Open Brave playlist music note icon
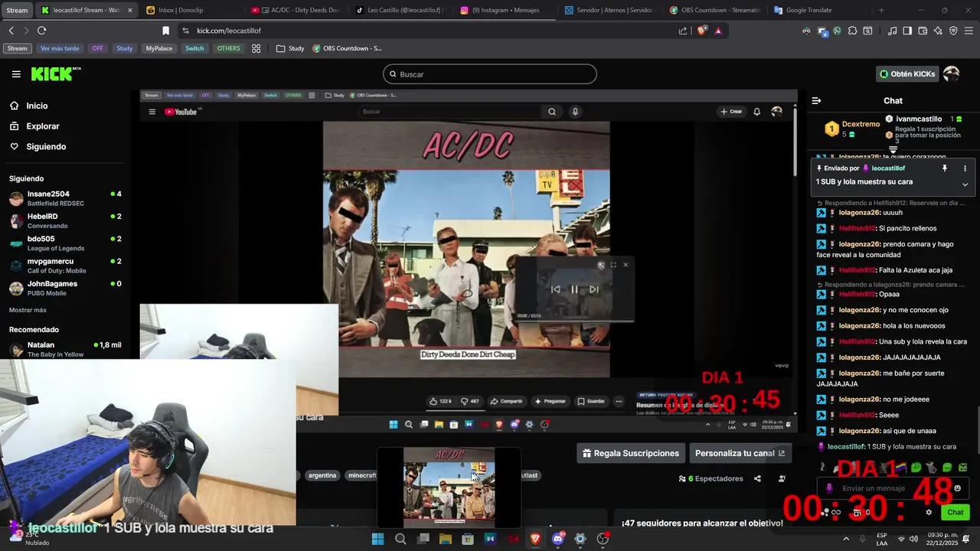Image resolution: width=980 pixels, height=551 pixels. [x=892, y=31]
